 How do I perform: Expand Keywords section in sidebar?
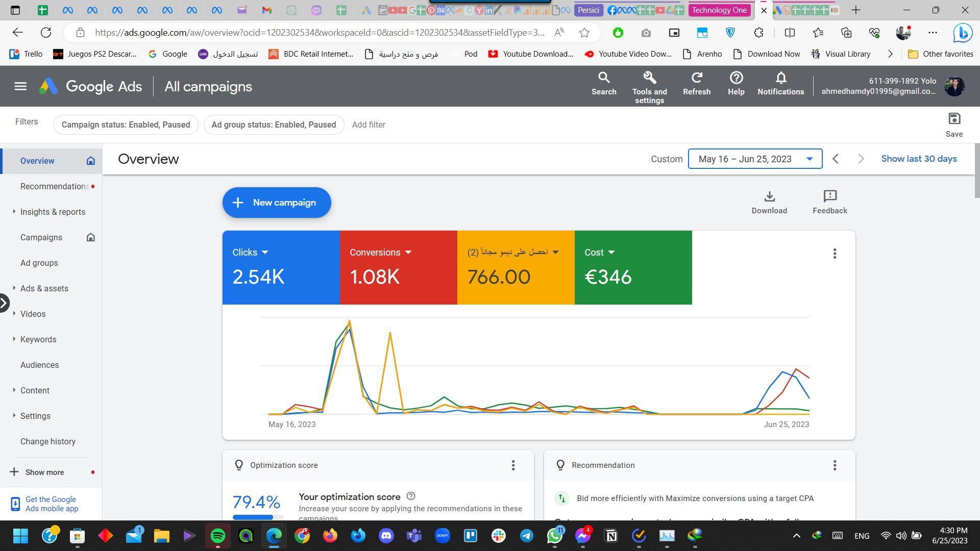coord(38,339)
